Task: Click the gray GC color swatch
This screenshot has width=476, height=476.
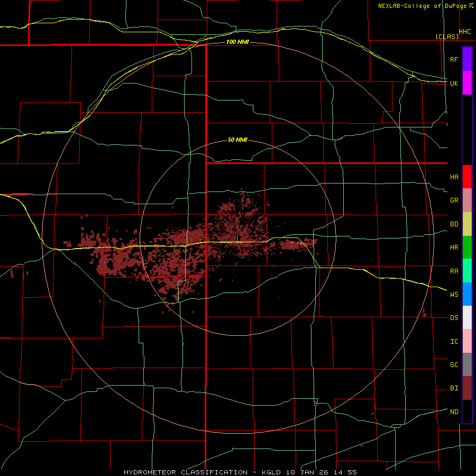Action: coord(467,364)
